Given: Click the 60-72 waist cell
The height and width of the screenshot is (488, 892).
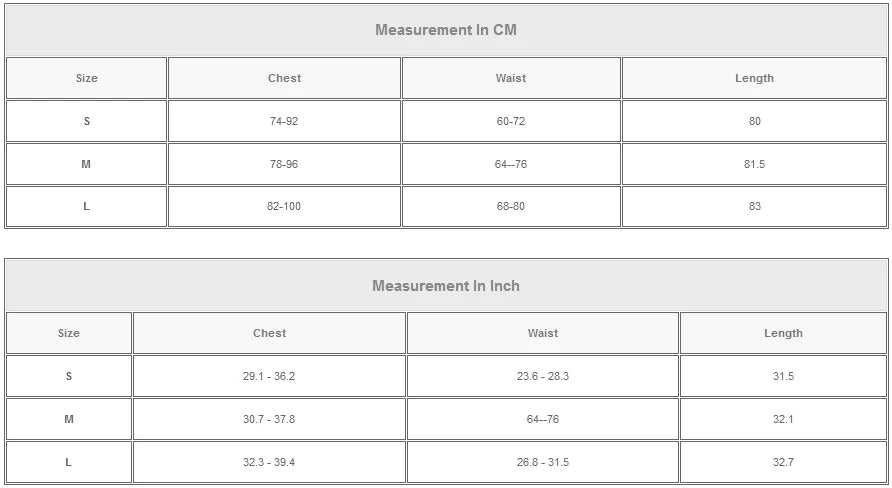Looking at the screenshot, I should tap(511, 121).
